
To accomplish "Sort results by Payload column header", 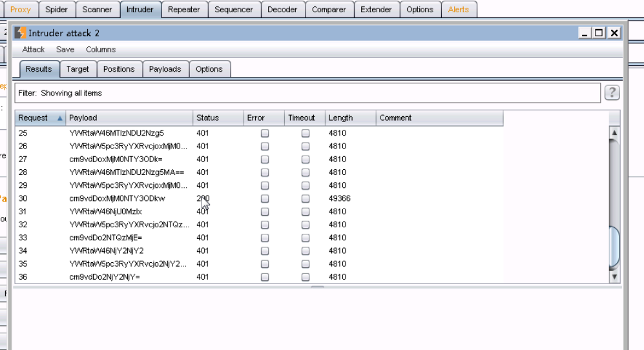I will pos(129,118).
